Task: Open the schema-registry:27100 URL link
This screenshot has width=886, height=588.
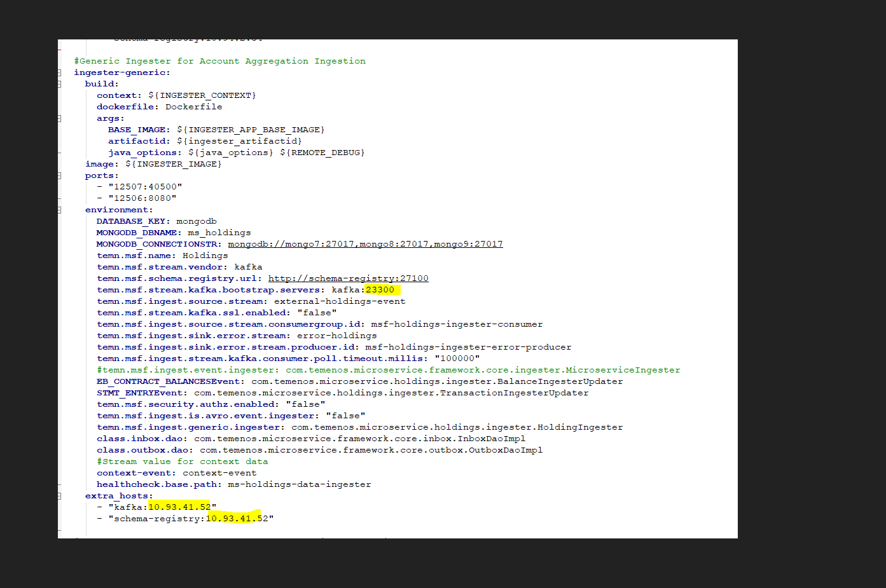Action: pyautogui.click(x=348, y=278)
